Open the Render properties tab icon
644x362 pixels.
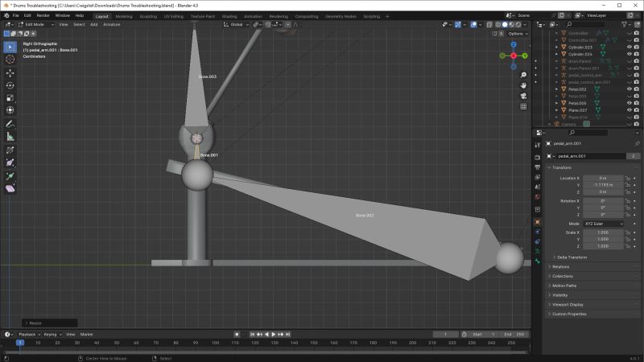pyautogui.click(x=537, y=158)
